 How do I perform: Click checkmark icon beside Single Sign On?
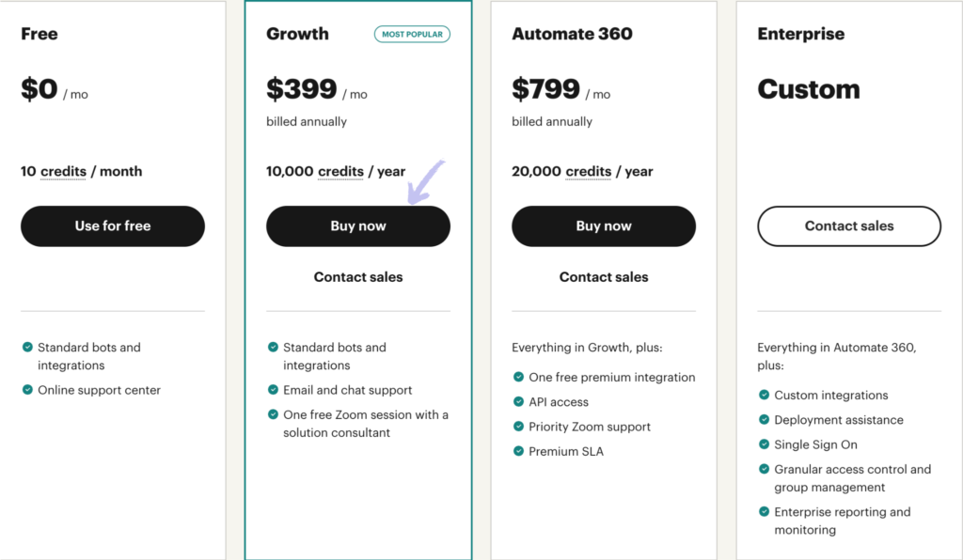(764, 444)
